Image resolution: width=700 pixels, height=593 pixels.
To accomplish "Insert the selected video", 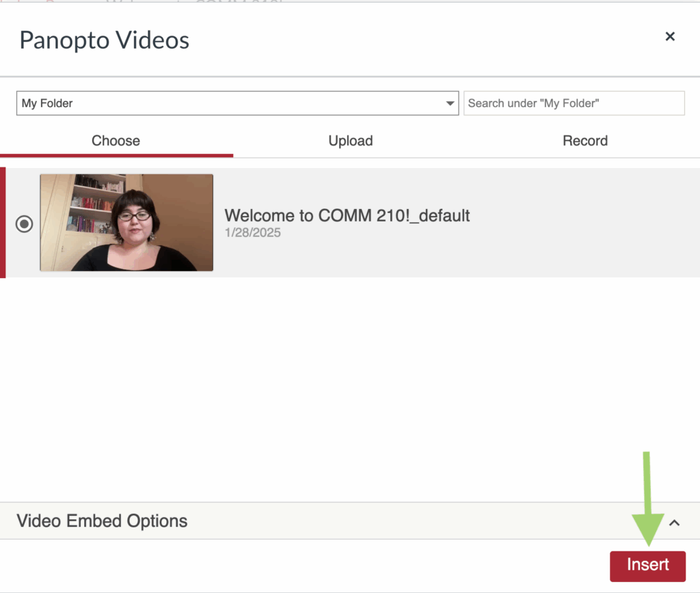I will (647, 566).
